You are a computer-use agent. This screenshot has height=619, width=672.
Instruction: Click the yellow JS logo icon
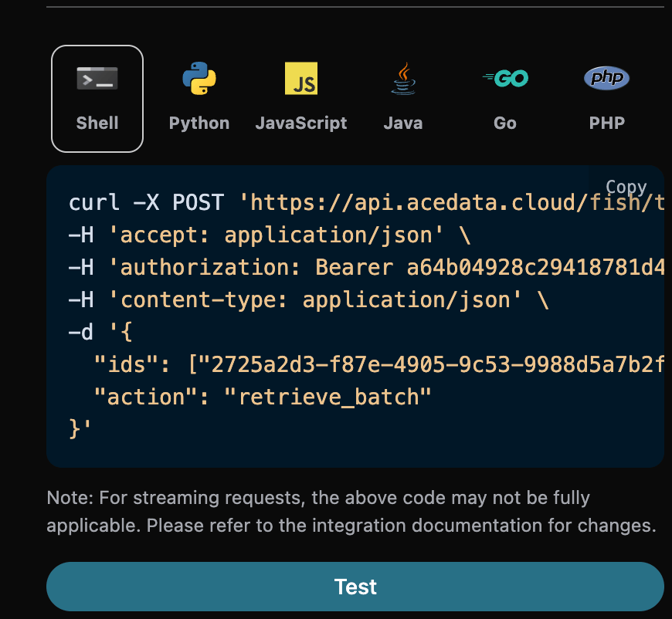[x=301, y=79]
